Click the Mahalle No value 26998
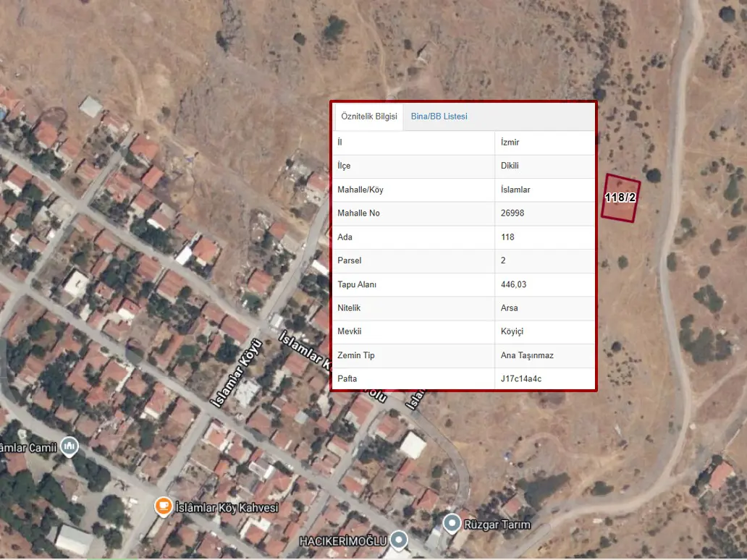The image size is (747, 560). pos(512,213)
